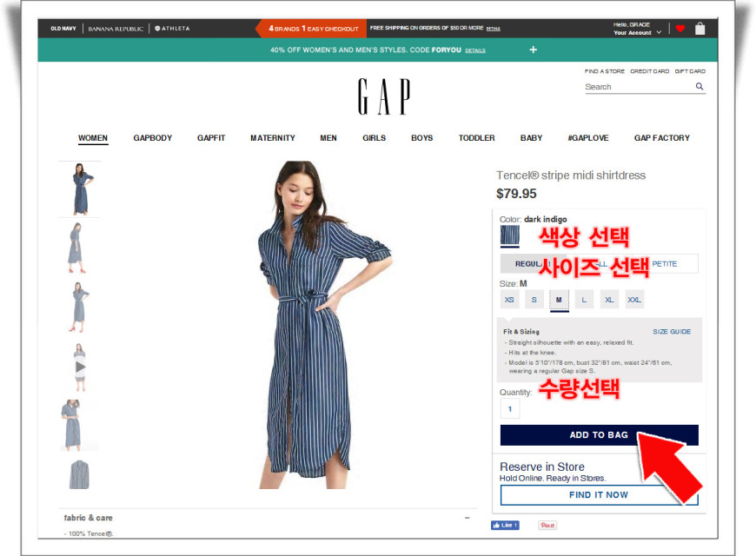Open the free shipping Details link
This screenshot has height=556, width=756.
(494, 29)
